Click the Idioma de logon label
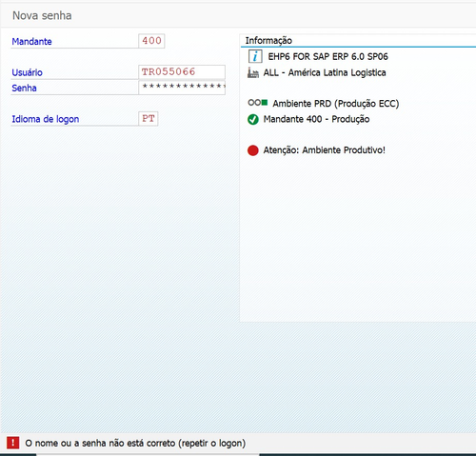 [46, 119]
